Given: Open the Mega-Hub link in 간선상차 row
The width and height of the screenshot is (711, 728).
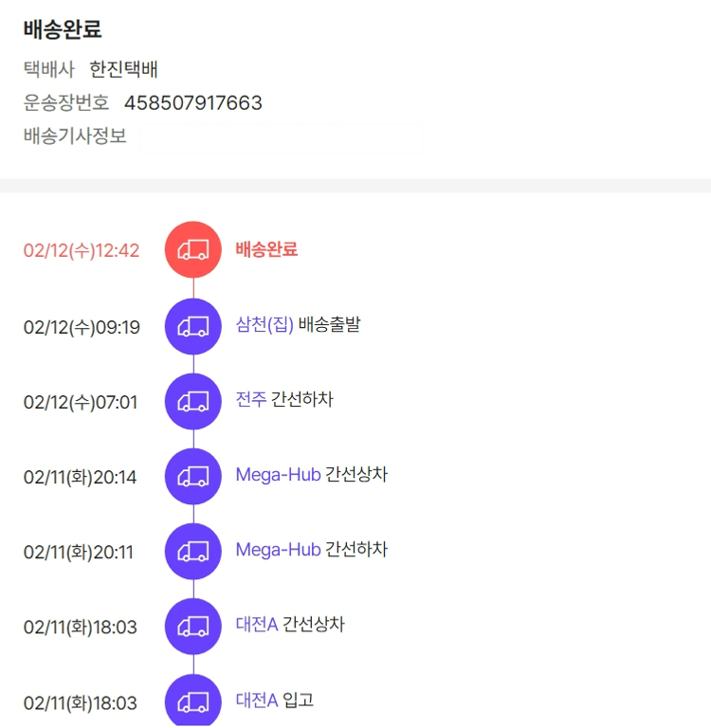Looking at the screenshot, I should [278, 475].
